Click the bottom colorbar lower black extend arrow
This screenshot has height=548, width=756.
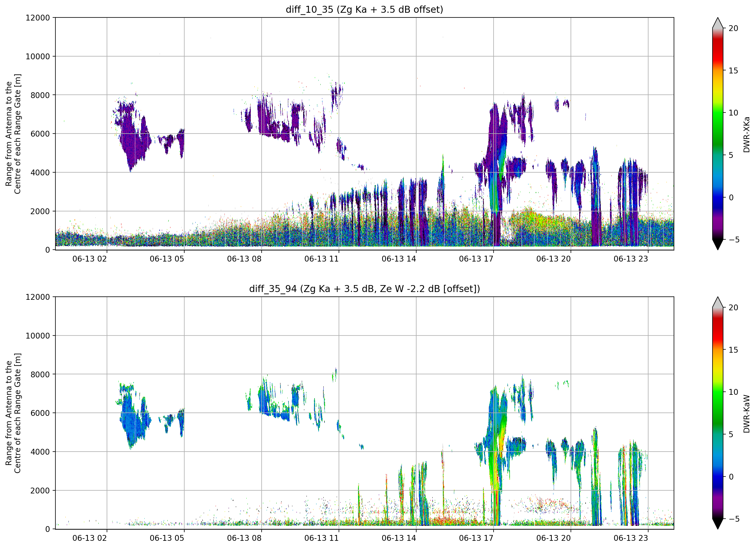(718, 524)
